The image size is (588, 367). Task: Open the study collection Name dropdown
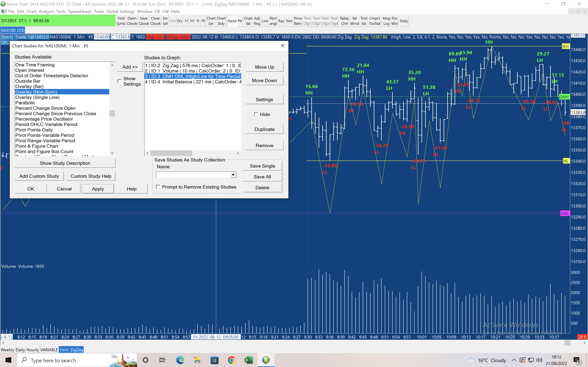click(233, 175)
